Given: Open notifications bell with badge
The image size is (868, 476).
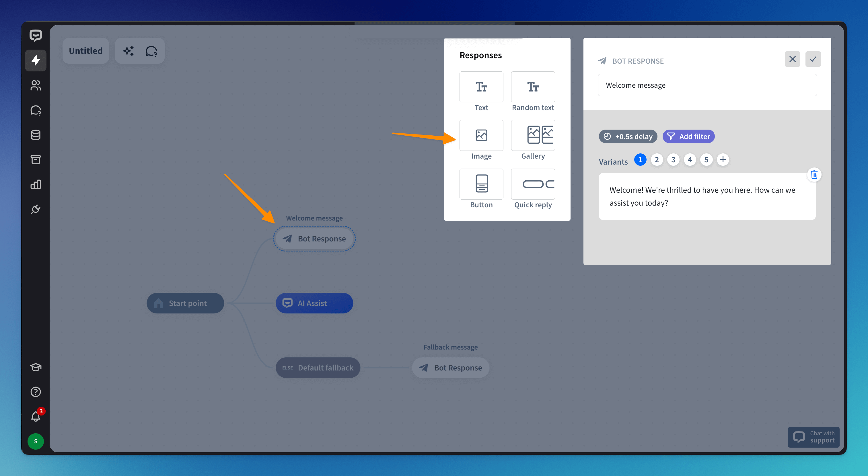Looking at the screenshot, I should [x=35, y=416].
